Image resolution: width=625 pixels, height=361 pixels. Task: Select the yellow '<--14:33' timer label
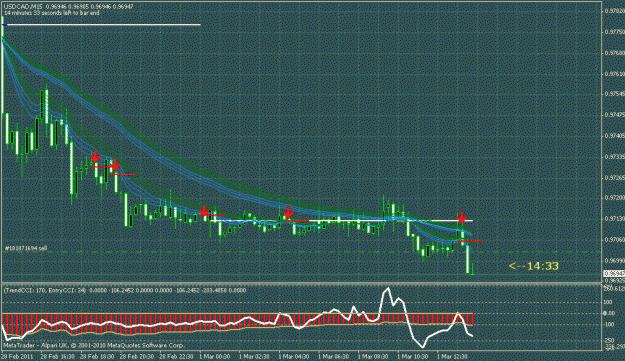point(534,266)
